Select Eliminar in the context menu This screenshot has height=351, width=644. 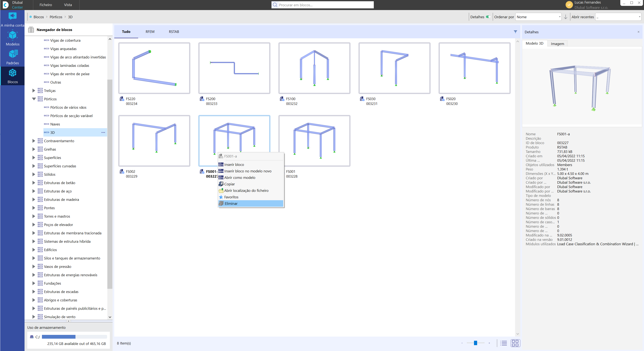(231, 203)
